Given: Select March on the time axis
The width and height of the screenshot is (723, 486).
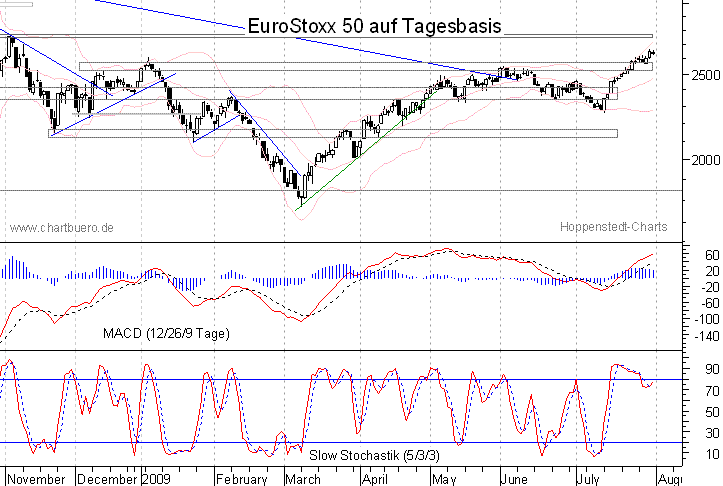Looking at the screenshot, I should pyautogui.click(x=303, y=478).
